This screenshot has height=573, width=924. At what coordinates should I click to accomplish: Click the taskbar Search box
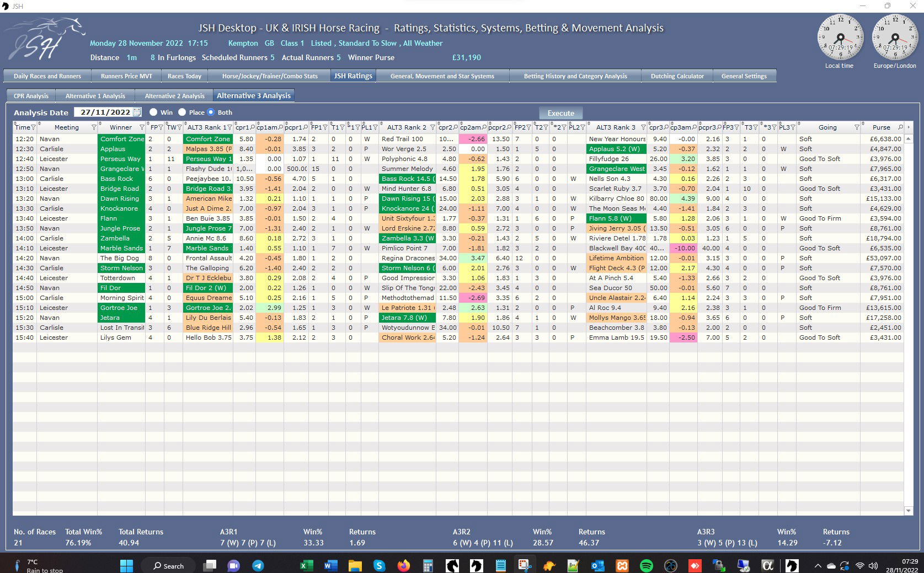[168, 565]
